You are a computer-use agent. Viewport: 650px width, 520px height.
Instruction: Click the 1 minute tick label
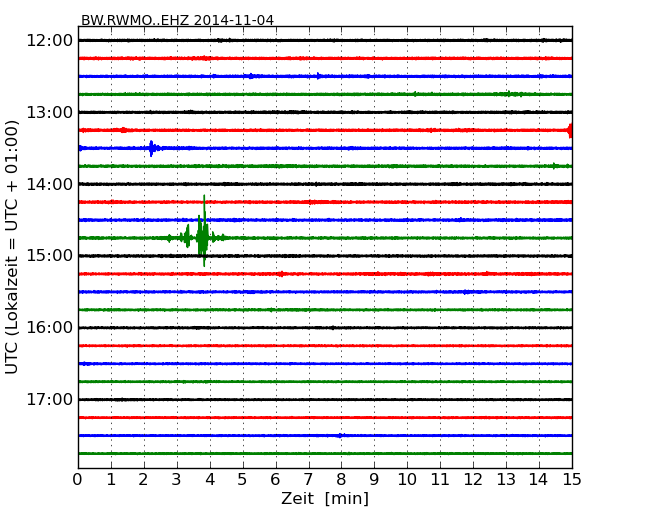111,480
